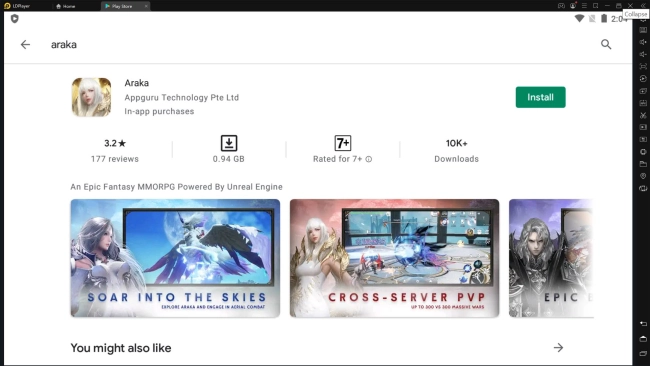The height and width of the screenshot is (366, 650).
Task: Close the Play Store tab
Action: 146,6
